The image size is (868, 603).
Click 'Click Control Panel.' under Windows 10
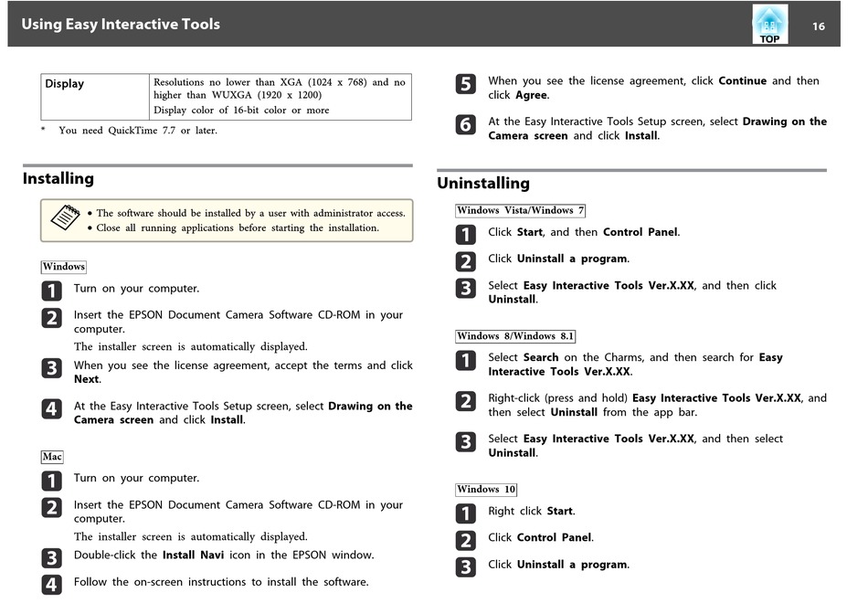(541, 537)
